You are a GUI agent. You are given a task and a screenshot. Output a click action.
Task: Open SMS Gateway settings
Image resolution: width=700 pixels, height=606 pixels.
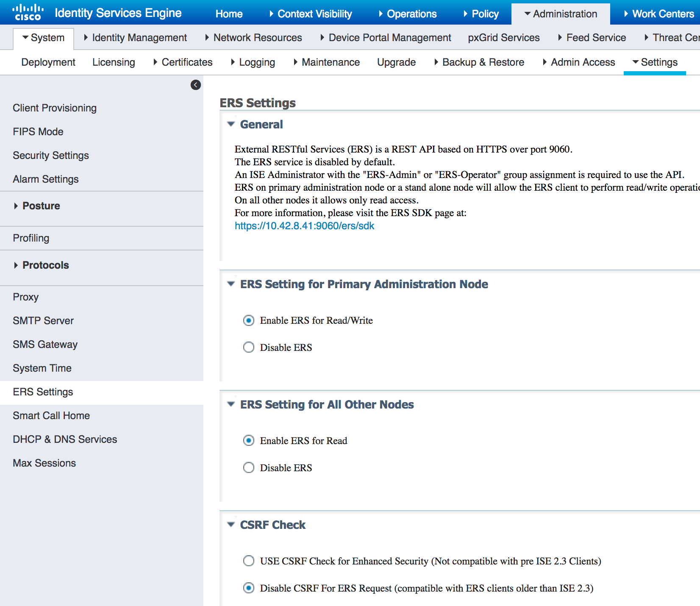tap(45, 345)
